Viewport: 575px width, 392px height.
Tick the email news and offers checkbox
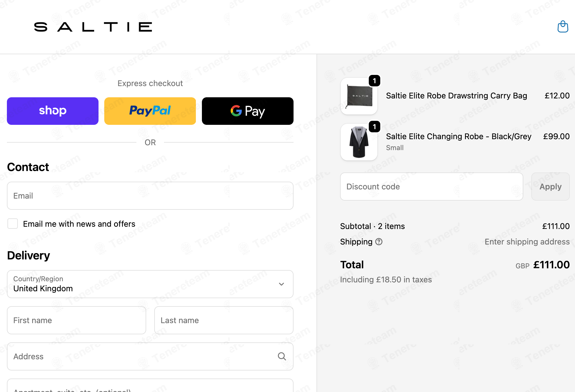coord(13,224)
